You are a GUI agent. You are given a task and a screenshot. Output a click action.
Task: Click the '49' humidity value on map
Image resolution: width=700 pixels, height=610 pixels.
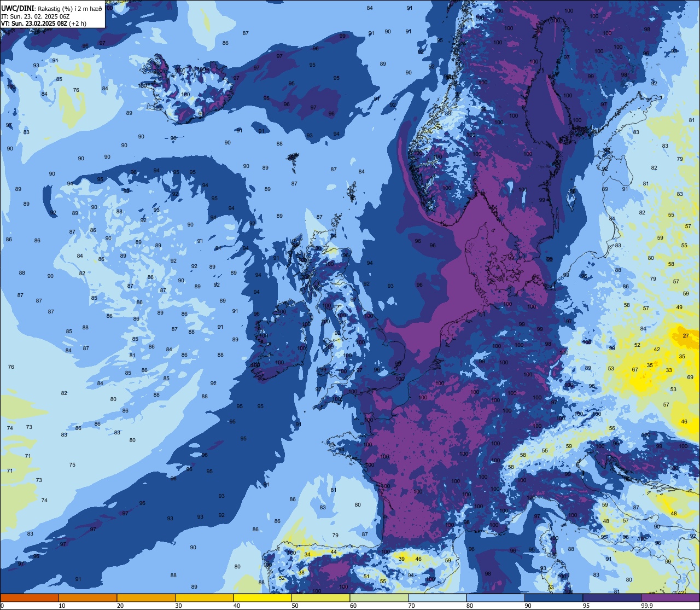[x=679, y=307]
